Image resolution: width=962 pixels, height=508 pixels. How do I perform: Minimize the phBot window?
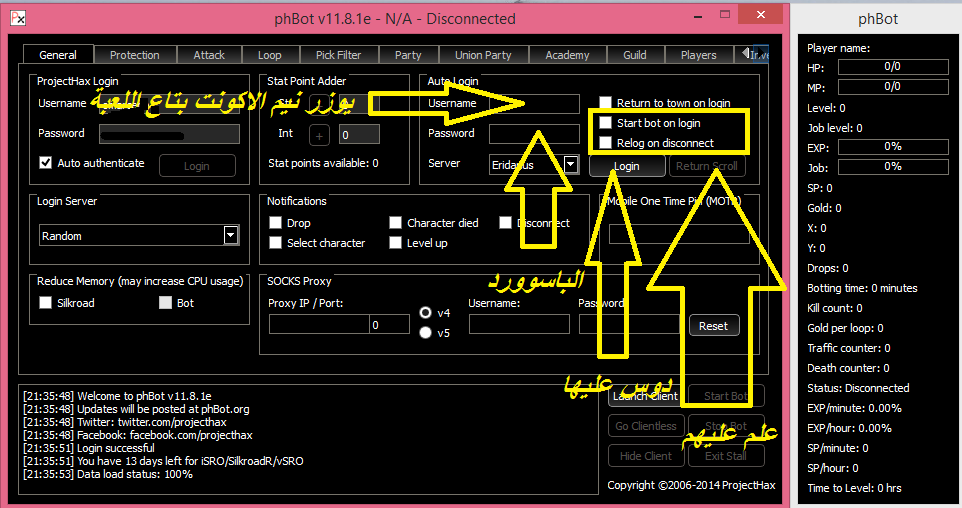click(x=698, y=16)
